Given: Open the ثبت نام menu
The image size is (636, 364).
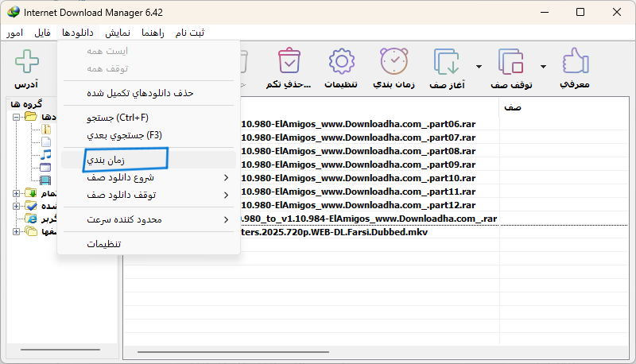Looking at the screenshot, I should coord(190,33).
